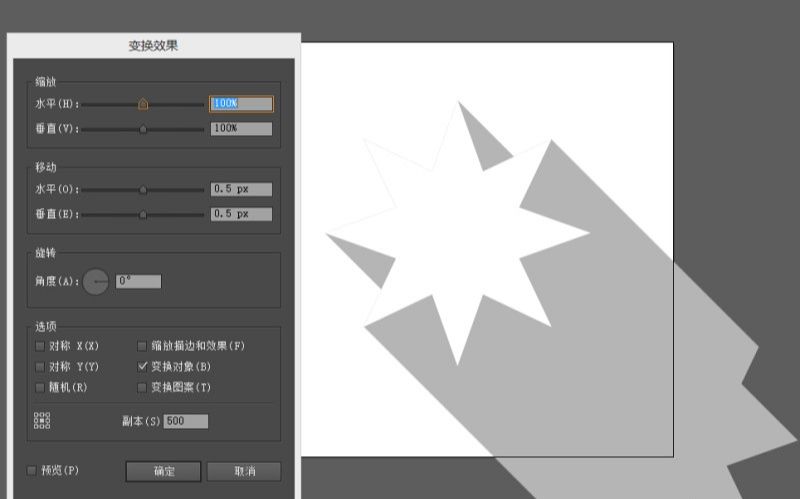Viewport: 800px width, 499px height.
Task: Click the 变换效果 dialog title
Action: pos(153,45)
